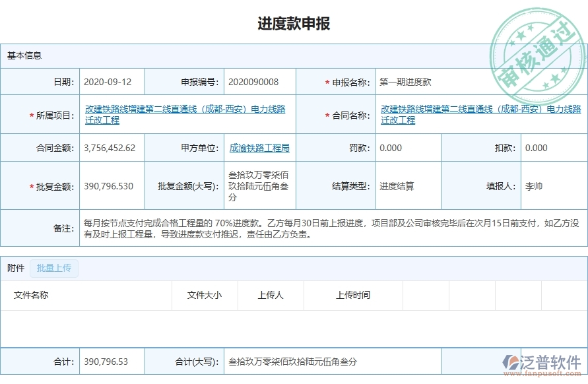Click the 上传时间 column header
The width and height of the screenshot is (588, 384).
pos(350,296)
